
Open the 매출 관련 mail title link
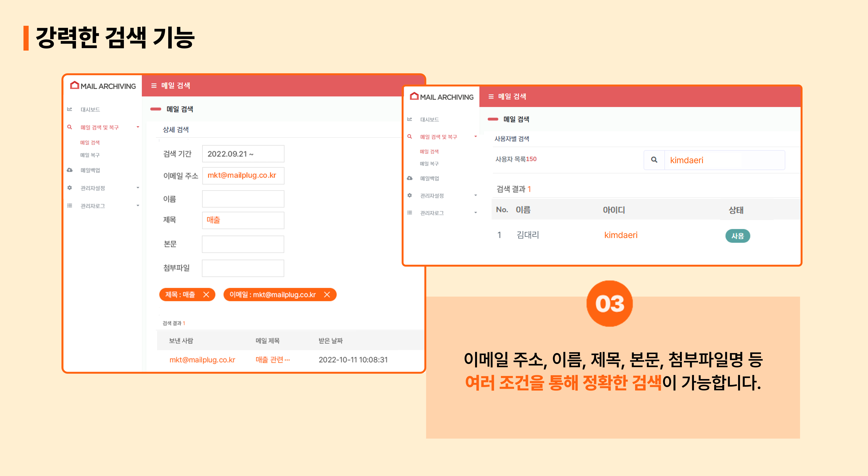point(272,360)
